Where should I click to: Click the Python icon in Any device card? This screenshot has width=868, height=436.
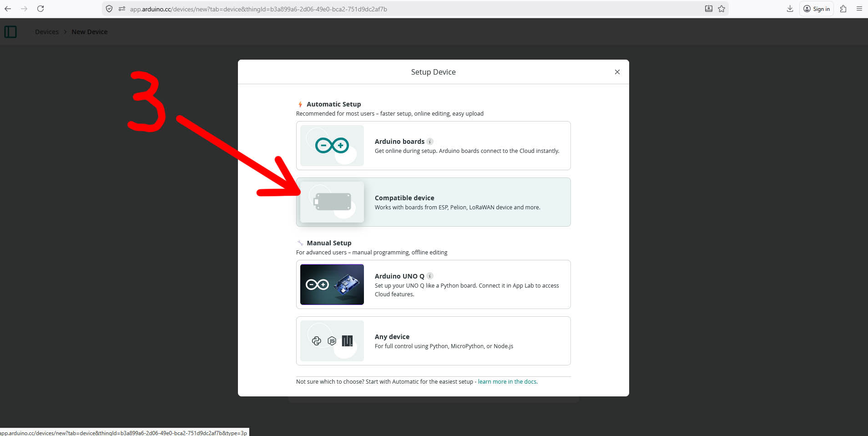click(317, 341)
